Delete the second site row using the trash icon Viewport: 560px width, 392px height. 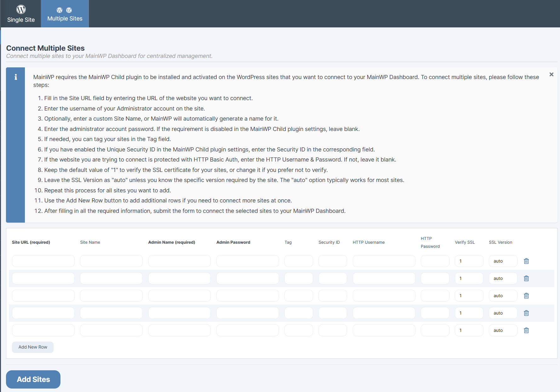526,278
